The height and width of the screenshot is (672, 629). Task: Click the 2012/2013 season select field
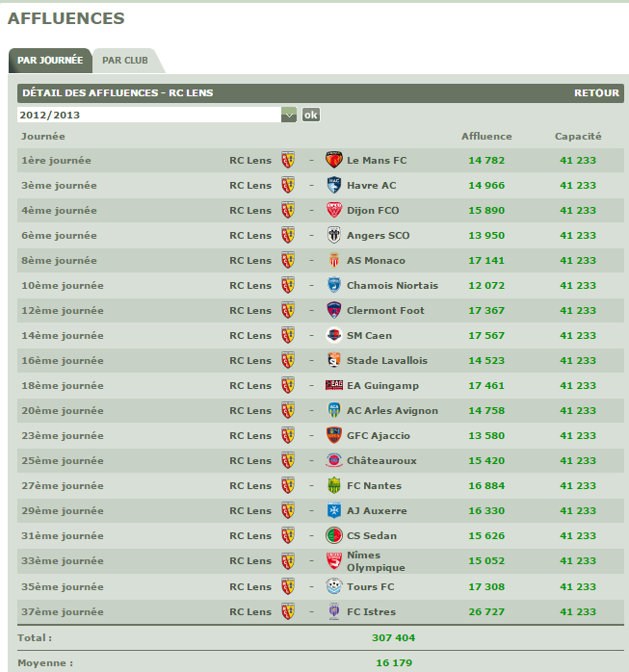(x=148, y=115)
